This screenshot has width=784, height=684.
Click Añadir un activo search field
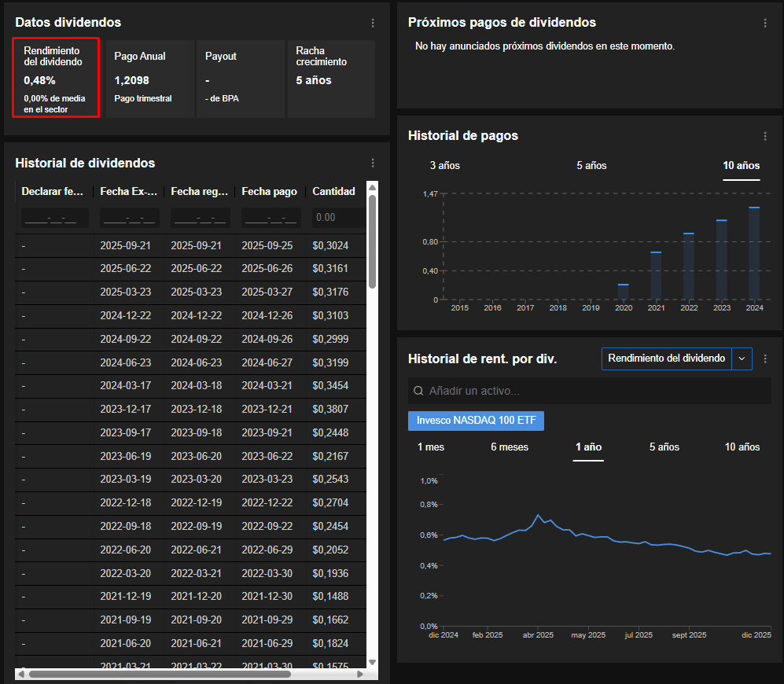598,391
